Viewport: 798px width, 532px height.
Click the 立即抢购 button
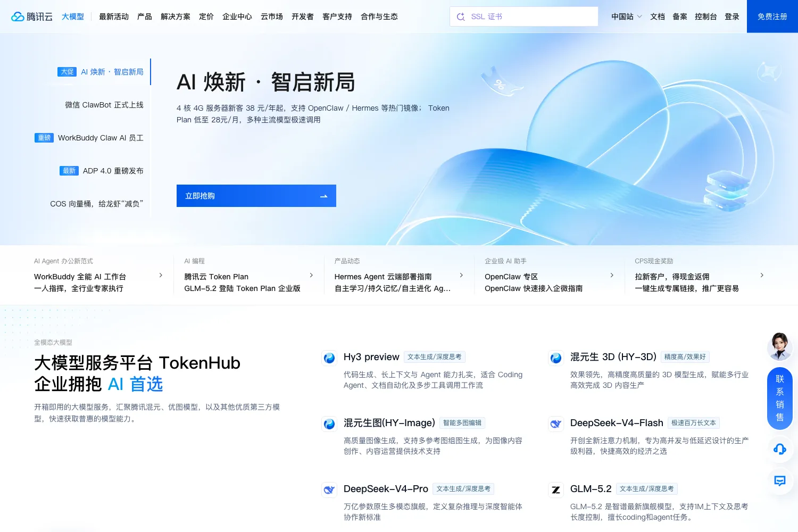point(256,196)
